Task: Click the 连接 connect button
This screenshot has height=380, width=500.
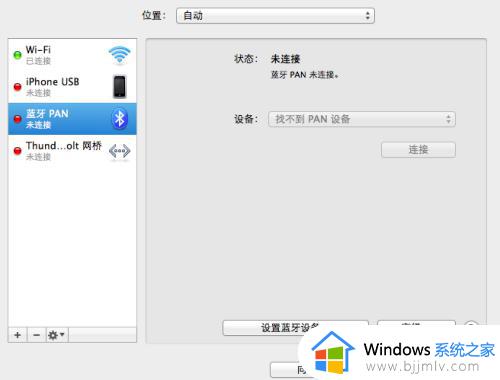Action: (418, 150)
